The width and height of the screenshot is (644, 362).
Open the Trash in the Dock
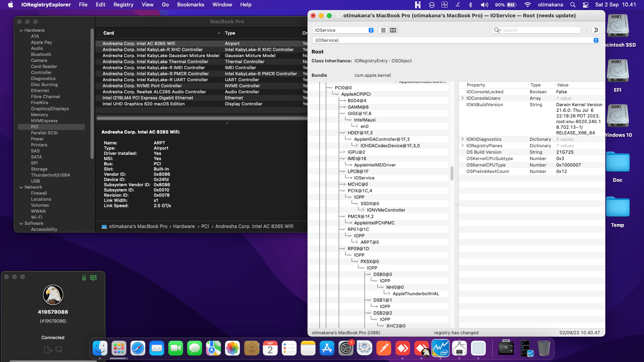point(544,348)
